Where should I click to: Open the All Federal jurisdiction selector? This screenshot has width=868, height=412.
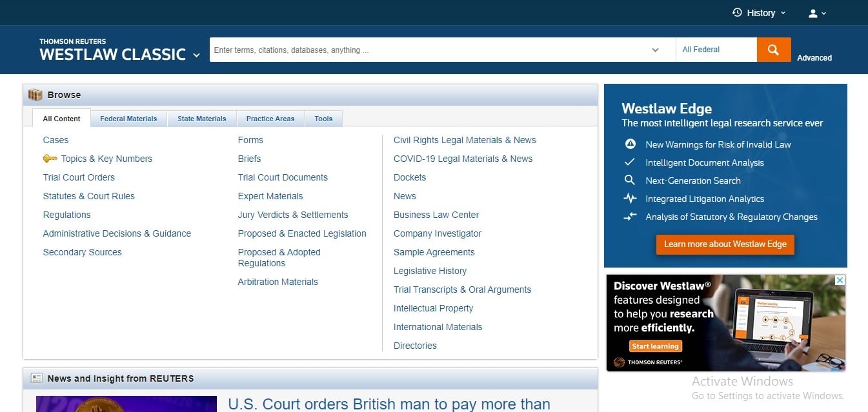(x=715, y=50)
